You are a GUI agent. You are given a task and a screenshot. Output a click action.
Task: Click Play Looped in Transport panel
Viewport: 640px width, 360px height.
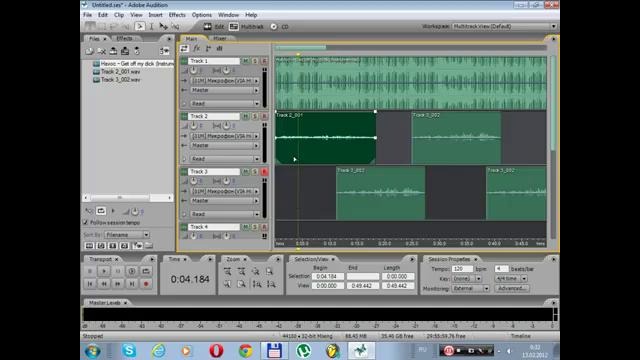coord(131,271)
